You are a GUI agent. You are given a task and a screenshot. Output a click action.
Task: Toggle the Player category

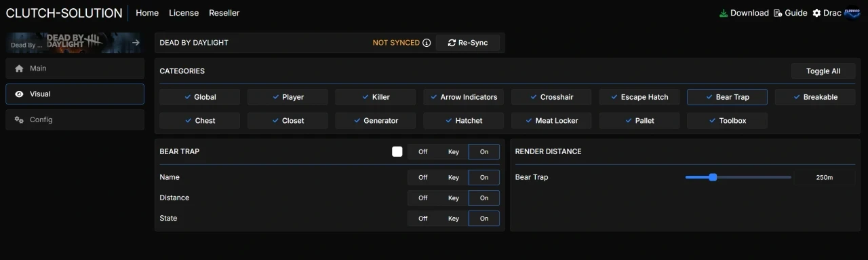tap(288, 97)
